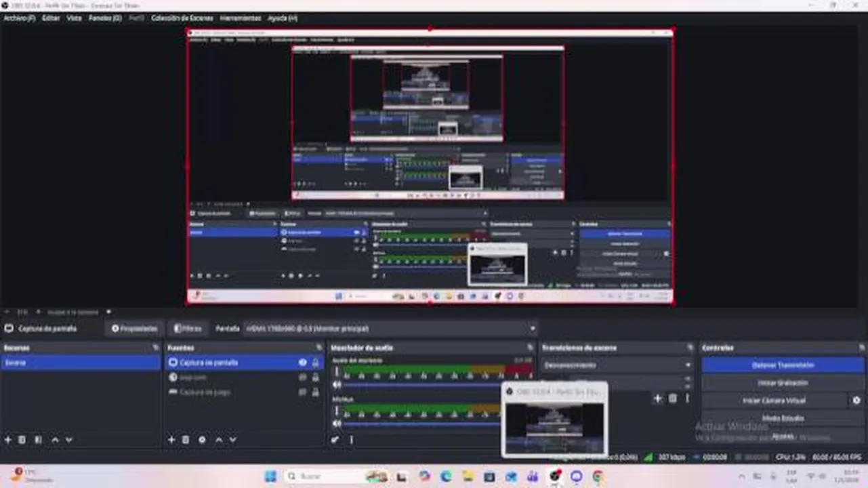Open the audio mixer options menu dots
Image resolution: width=868 pixels, height=488 pixels.
(351, 440)
